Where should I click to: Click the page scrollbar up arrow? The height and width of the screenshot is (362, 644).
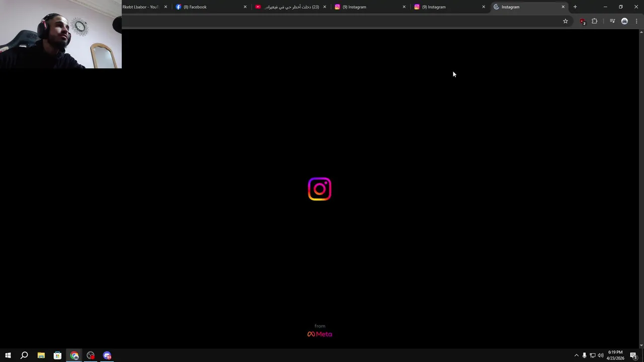click(641, 32)
